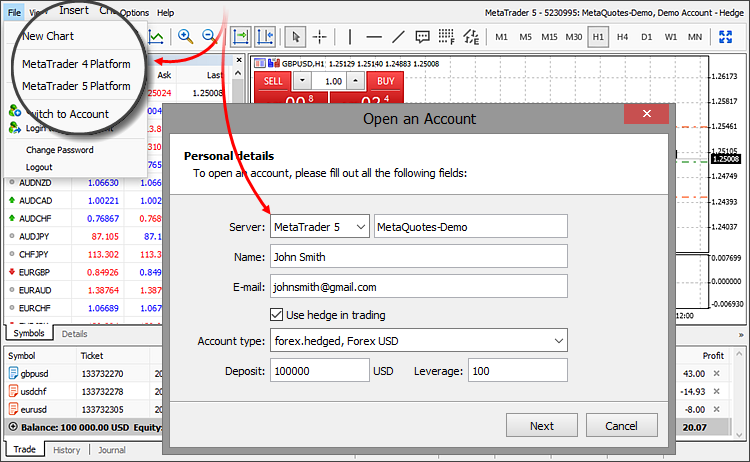Screen dimensions: 750x462
Task: Click the eurusd position icon
Action: coord(13,409)
